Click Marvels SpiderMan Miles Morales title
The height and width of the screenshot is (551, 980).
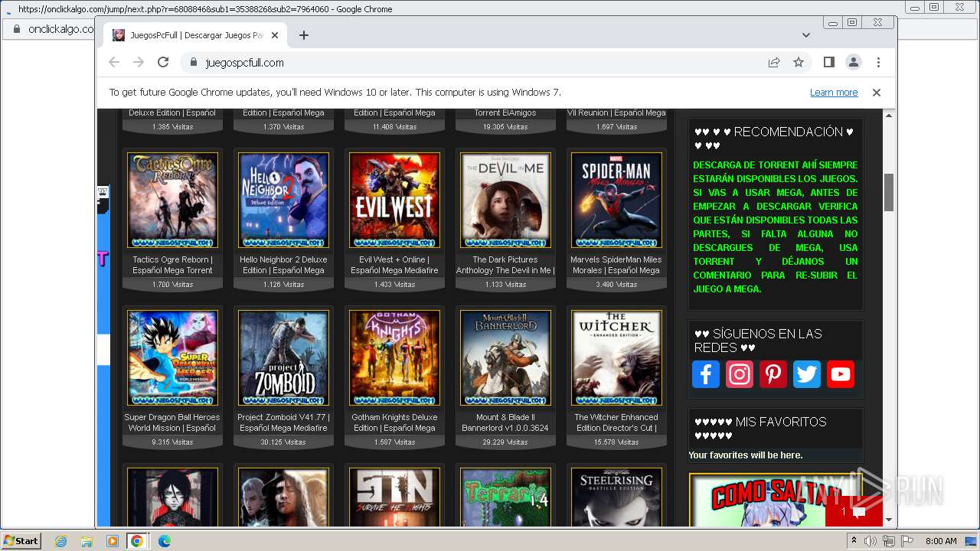pyautogui.click(x=616, y=265)
